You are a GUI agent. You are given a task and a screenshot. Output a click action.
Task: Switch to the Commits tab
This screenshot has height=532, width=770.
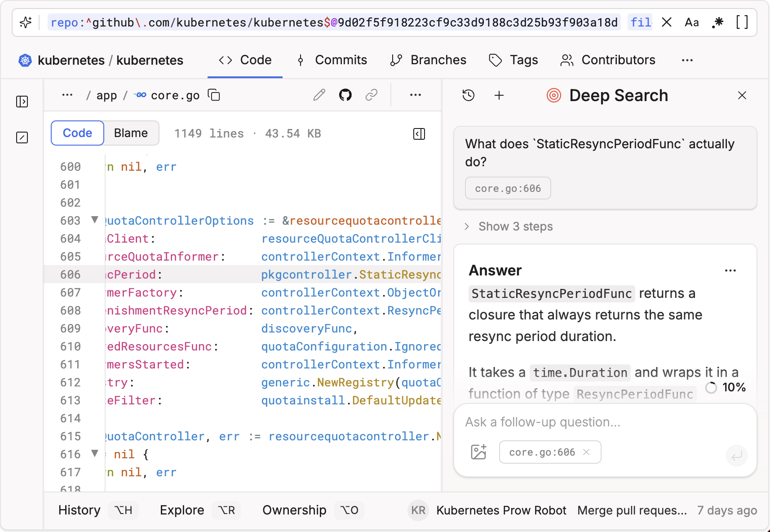click(332, 60)
